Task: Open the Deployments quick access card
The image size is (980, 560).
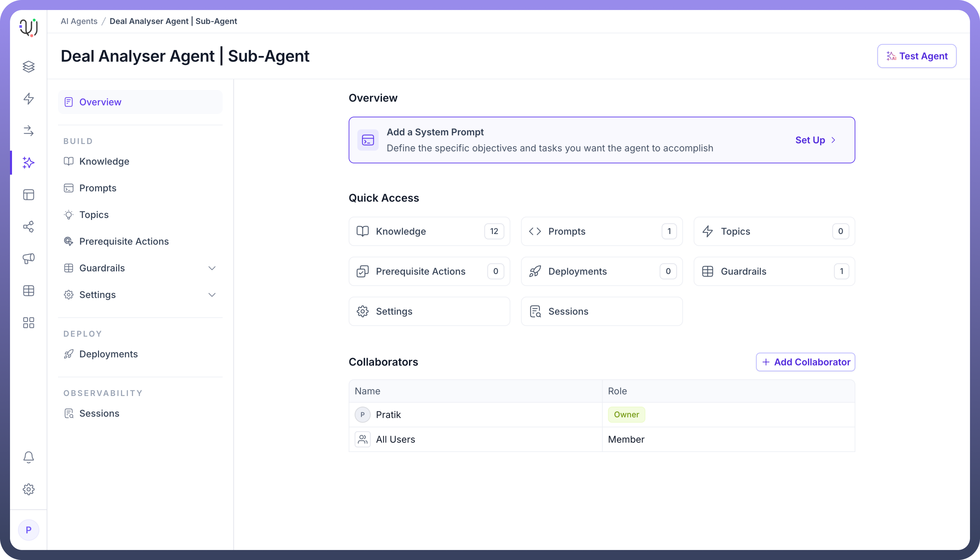Action: tap(601, 271)
